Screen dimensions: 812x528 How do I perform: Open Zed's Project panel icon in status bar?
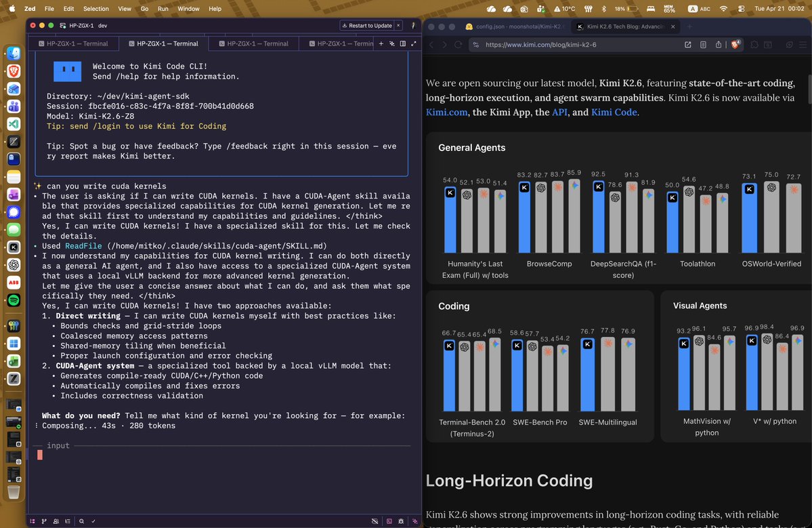(x=32, y=521)
